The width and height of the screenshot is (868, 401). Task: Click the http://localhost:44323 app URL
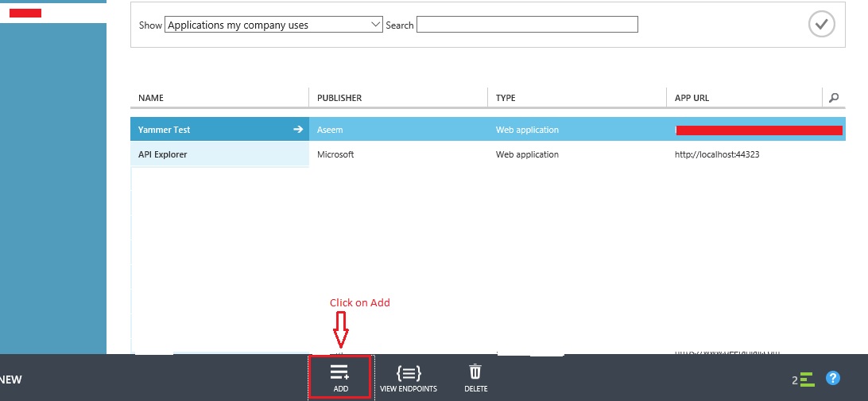coord(717,154)
